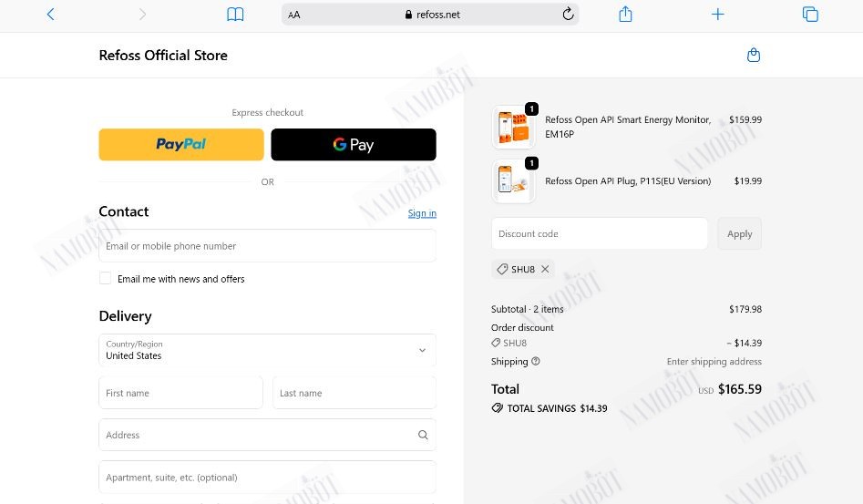863x504 pixels.
Task: Show all tabs overview icon
Action: coord(810,15)
